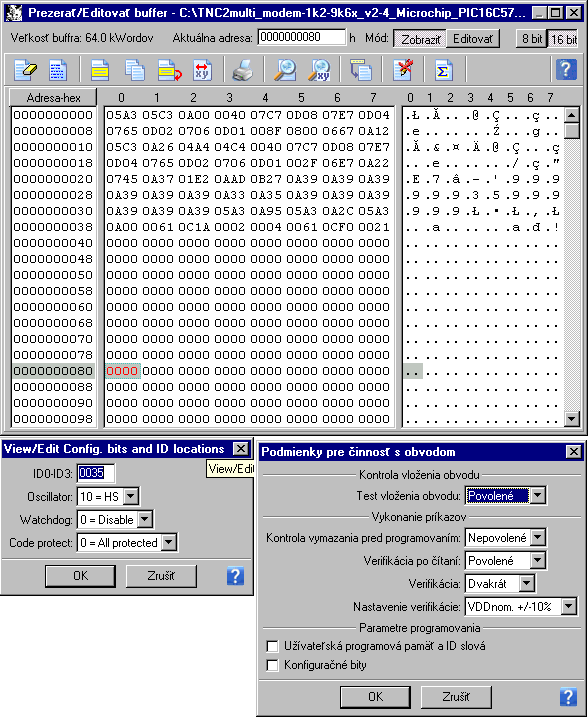588x718 pixels.
Task: Click hex value 0A26 in row 0000000010
Action: click(158, 147)
